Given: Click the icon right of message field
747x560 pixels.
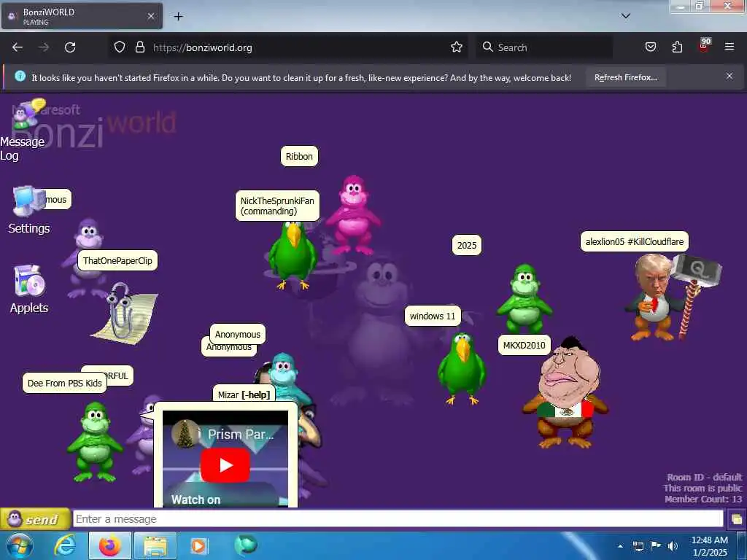Looking at the screenshot, I should 737,519.
